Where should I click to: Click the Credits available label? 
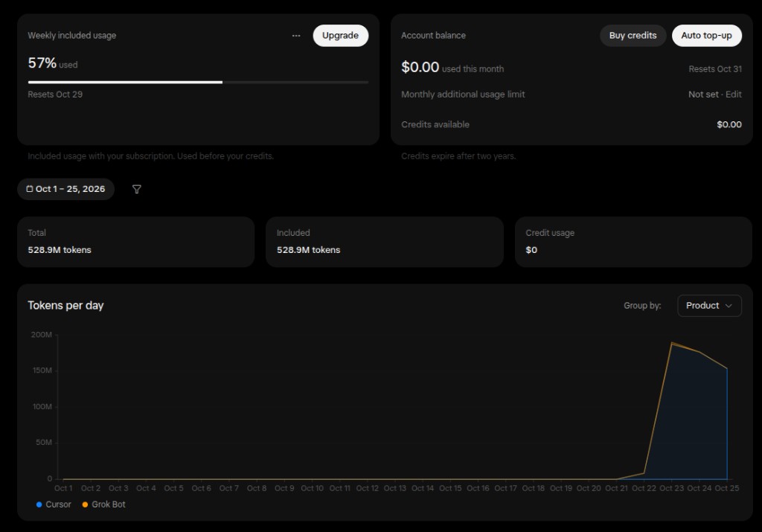pyautogui.click(x=435, y=124)
